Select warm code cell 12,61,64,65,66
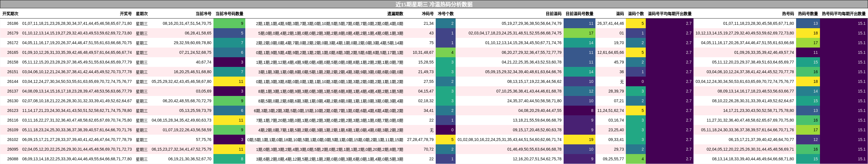The height and width of the screenshot is (164, 868). click(610, 53)
